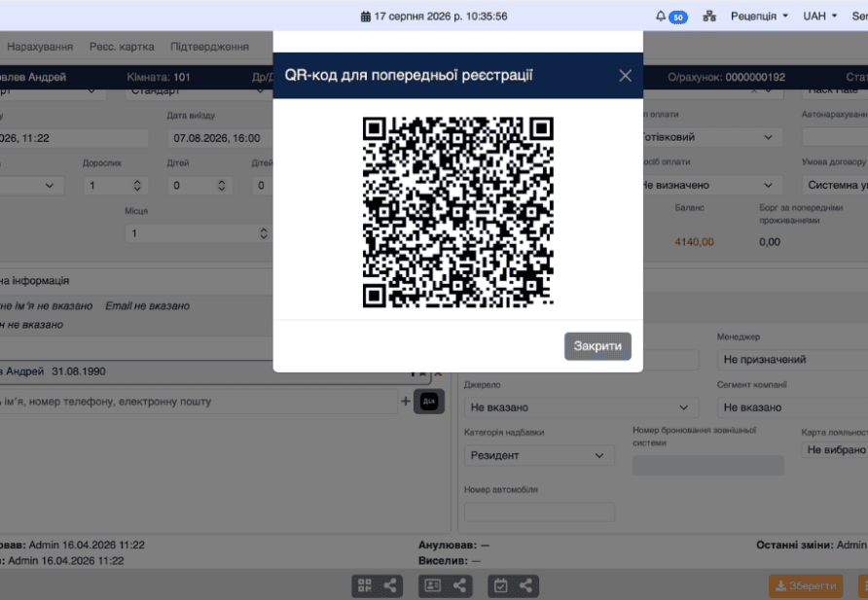Click the network hierarchy icon in top bar
The image size is (868, 600).
709,16
